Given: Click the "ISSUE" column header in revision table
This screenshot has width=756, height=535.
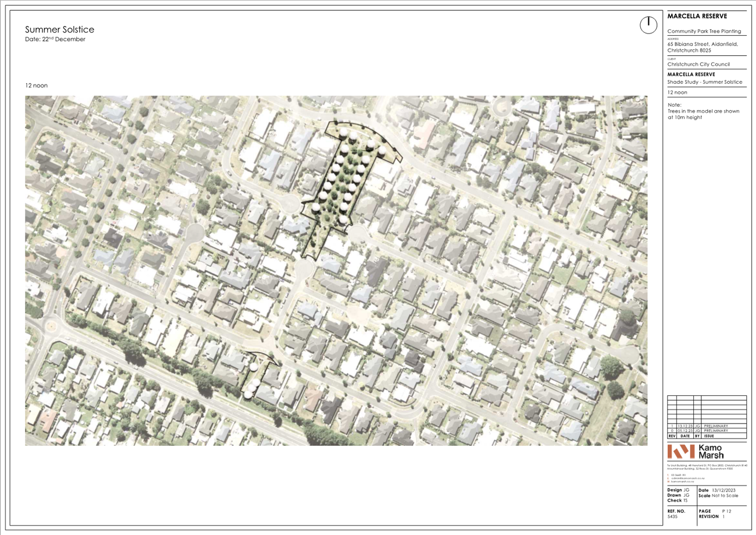Looking at the screenshot, I should tap(709, 435).
